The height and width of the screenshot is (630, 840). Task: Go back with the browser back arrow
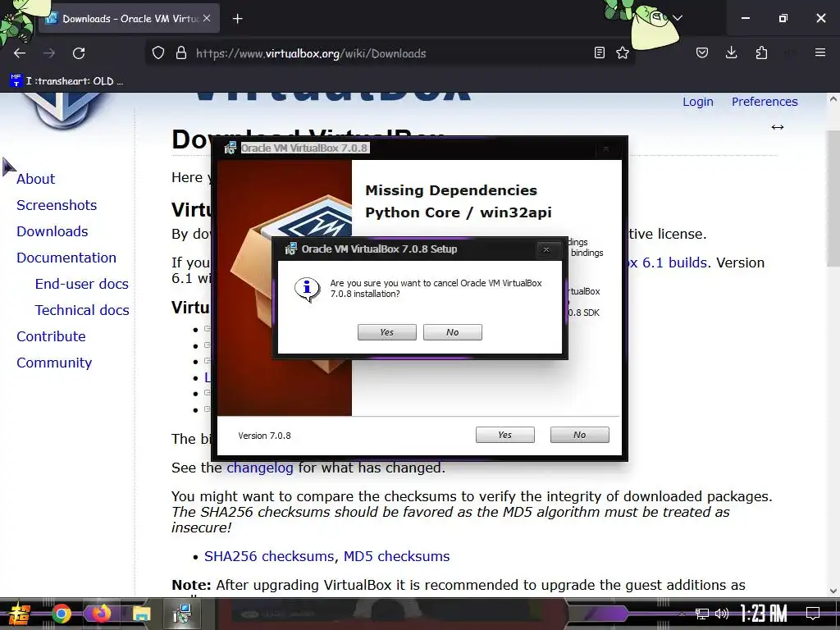pos(20,53)
